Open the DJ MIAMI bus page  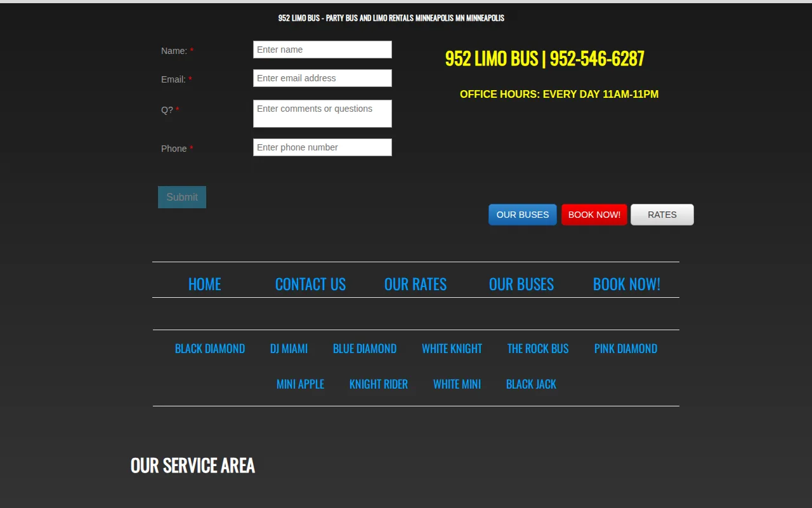click(x=289, y=349)
